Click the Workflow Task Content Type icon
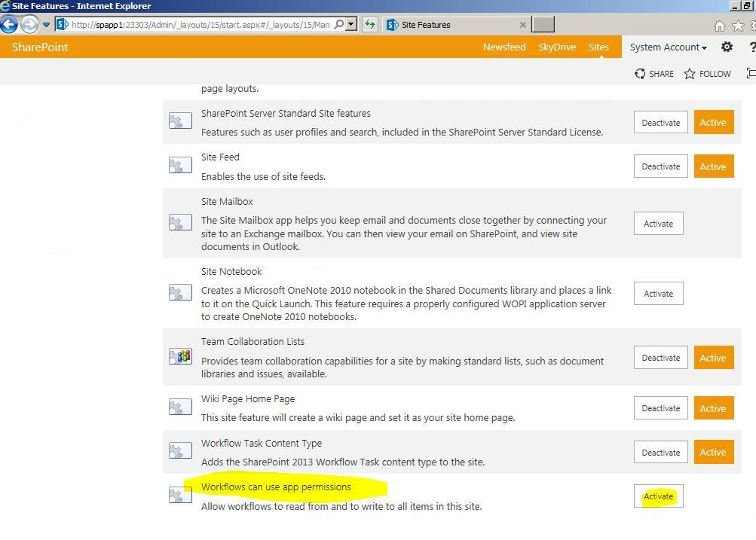This screenshot has height=540, width=756. tap(180, 451)
